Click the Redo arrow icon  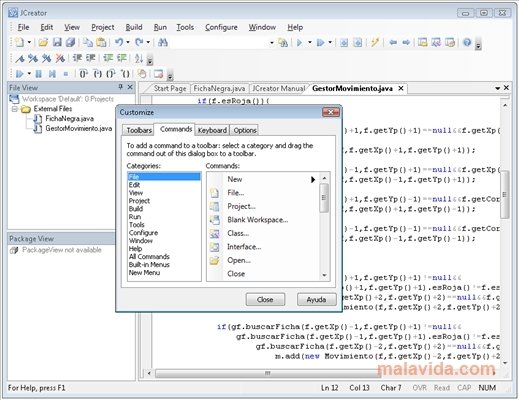(x=139, y=42)
